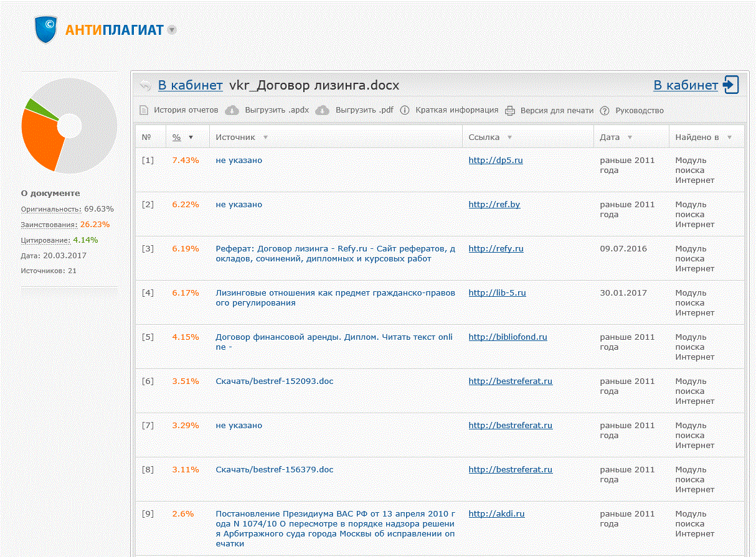
Task: Open filter arrow on Источник column
Action: 266,137
